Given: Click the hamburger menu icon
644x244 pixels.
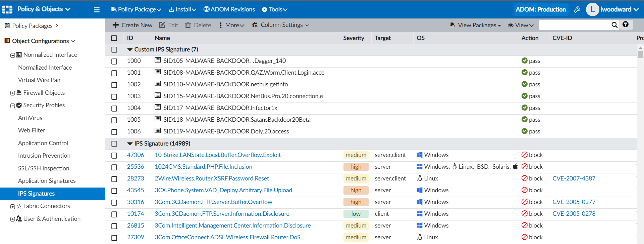Looking at the screenshot, I should click(x=97, y=10).
